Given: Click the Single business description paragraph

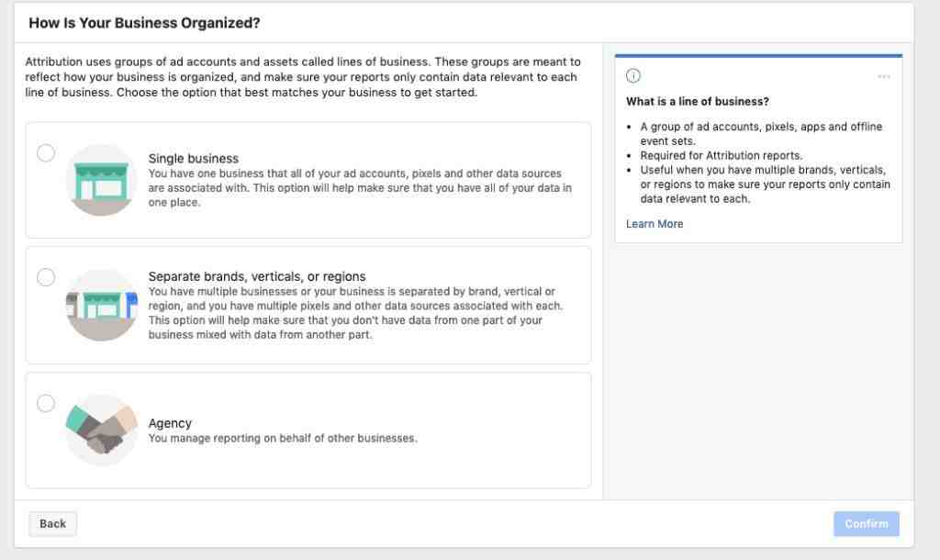Looking at the screenshot, I should pos(360,187).
